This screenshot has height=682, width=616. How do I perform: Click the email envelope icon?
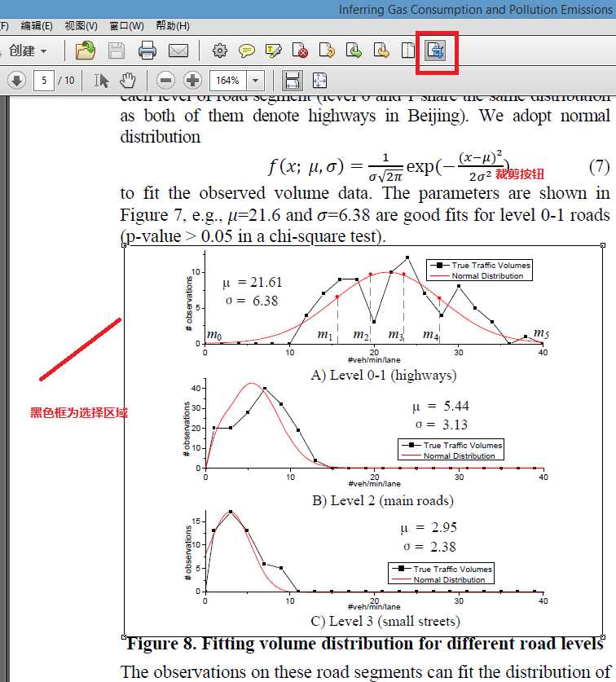178,51
